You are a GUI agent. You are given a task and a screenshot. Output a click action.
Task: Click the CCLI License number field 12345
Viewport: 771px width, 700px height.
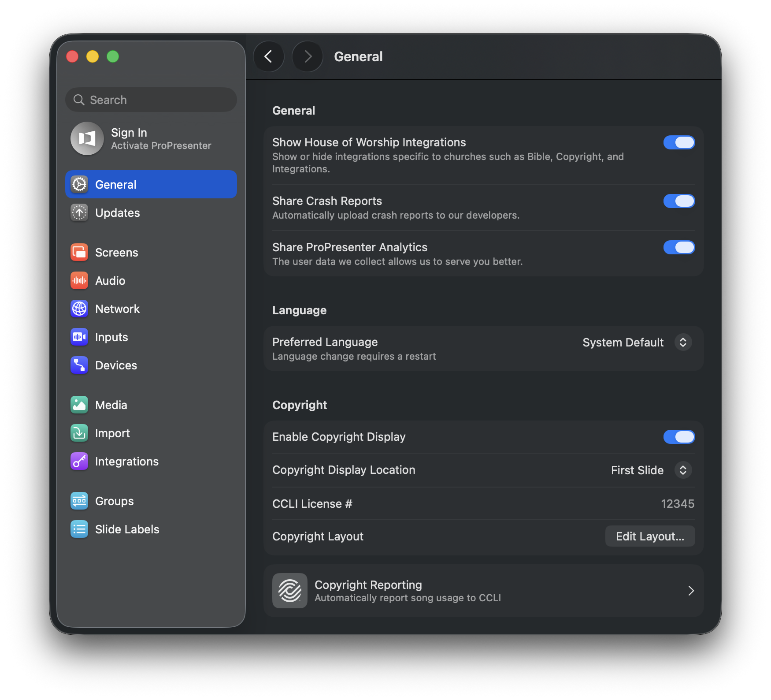tap(677, 503)
